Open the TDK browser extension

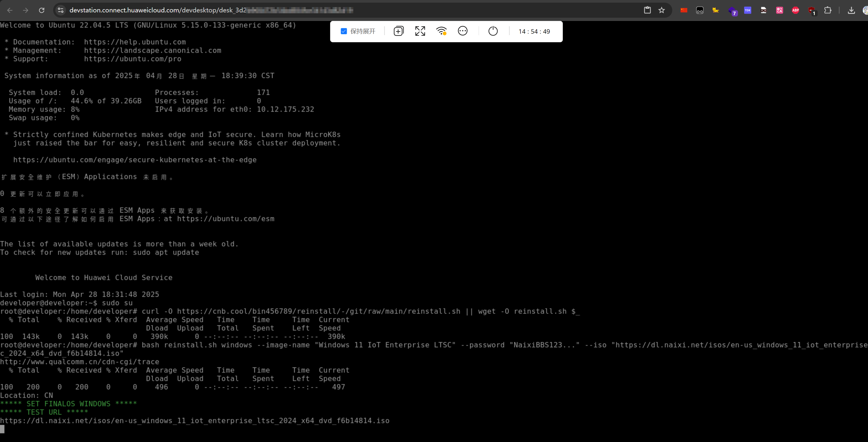748,10
